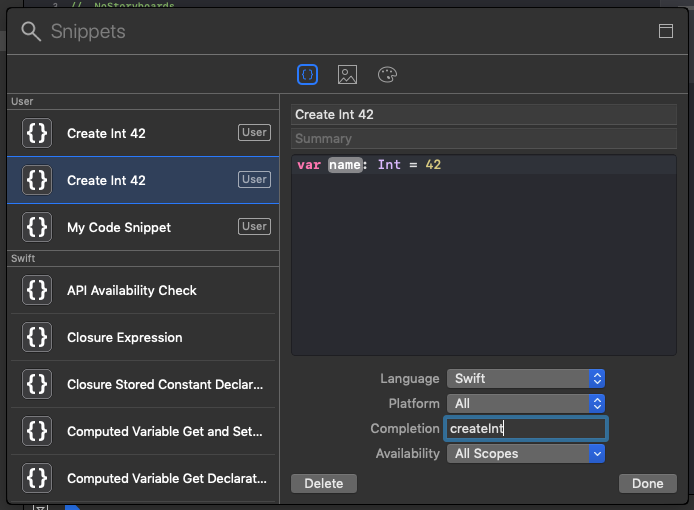Click the braces icon of Closure Expression

coord(37,337)
